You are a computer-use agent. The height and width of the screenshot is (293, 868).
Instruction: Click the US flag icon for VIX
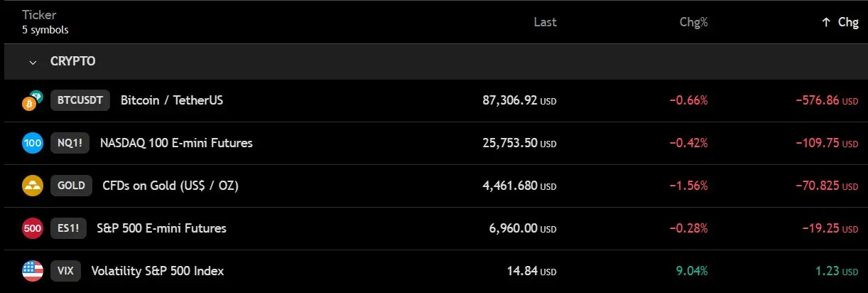point(33,271)
